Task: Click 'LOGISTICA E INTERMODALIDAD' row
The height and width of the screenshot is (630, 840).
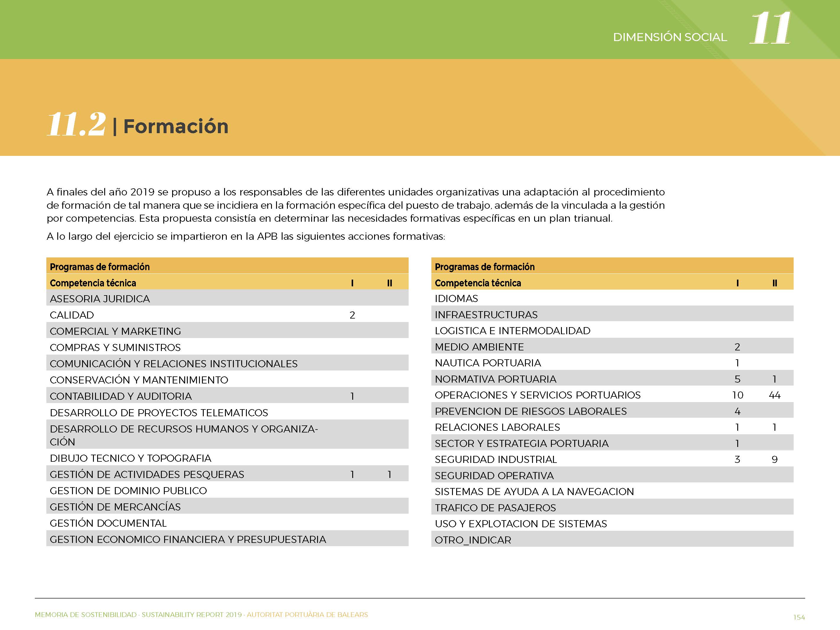Action: [612, 330]
